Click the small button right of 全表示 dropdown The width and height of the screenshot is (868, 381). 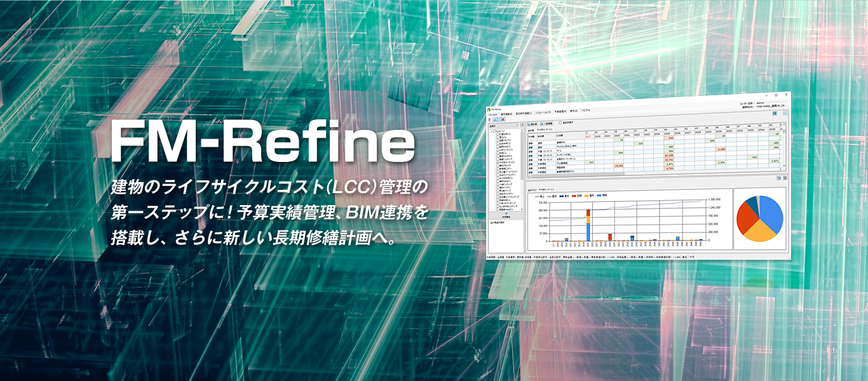click(522, 124)
